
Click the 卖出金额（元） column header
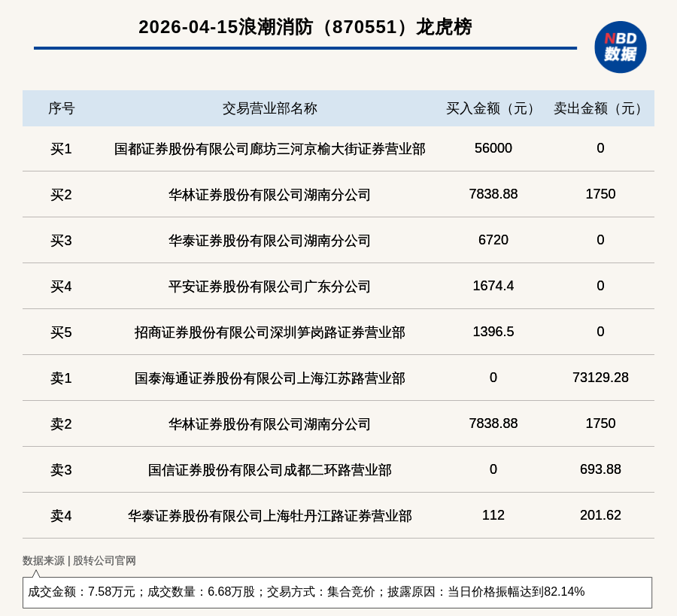[600, 108]
